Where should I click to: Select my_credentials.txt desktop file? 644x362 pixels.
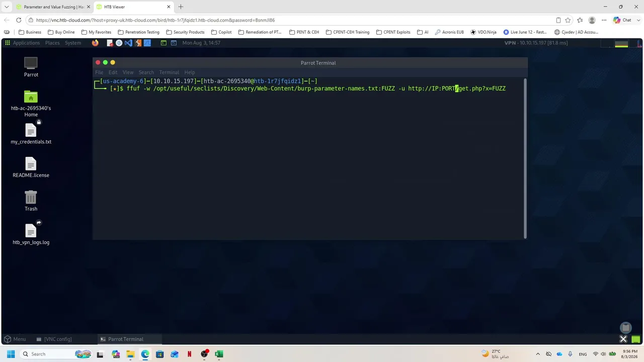click(31, 134)
